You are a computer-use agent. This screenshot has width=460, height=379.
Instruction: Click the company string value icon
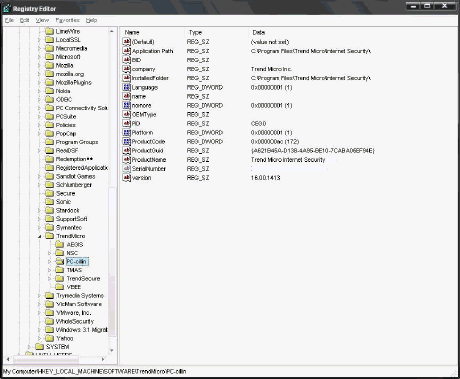point(126,69)
